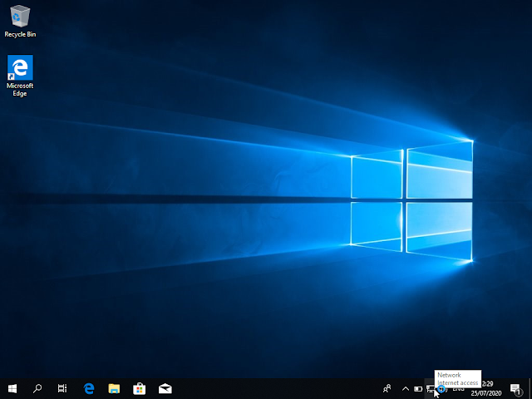This screenshot has width=532, height=399.
Task: Open the Mail app from taskbar
Action: (x=165, y=388)
